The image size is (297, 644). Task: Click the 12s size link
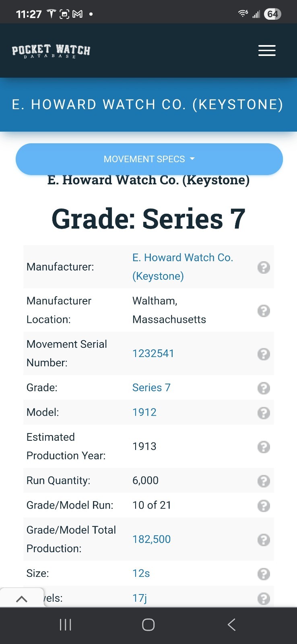141,573
